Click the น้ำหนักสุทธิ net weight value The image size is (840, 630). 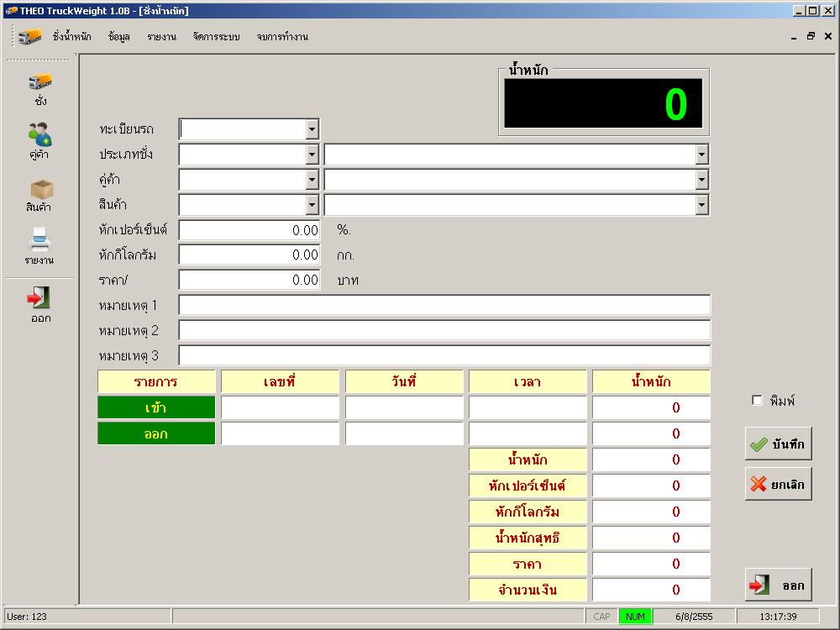[652, 538]
